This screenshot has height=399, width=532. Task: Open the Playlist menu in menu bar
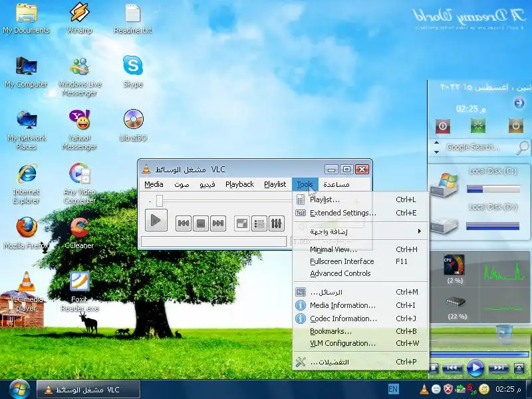(x=275, y=184)
